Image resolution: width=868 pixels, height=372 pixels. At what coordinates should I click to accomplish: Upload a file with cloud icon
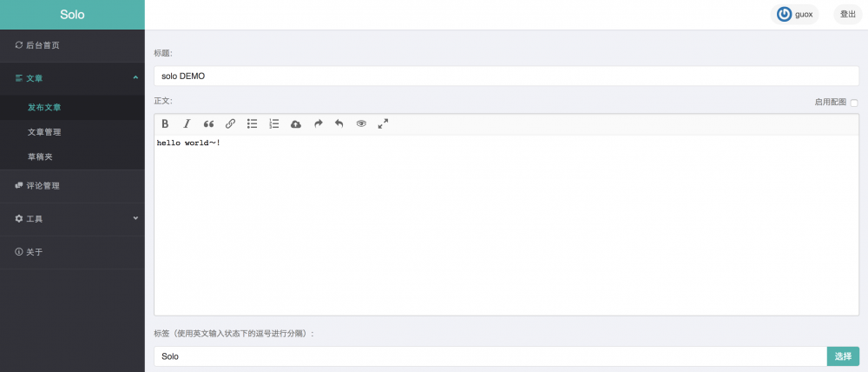coord(296,123)
